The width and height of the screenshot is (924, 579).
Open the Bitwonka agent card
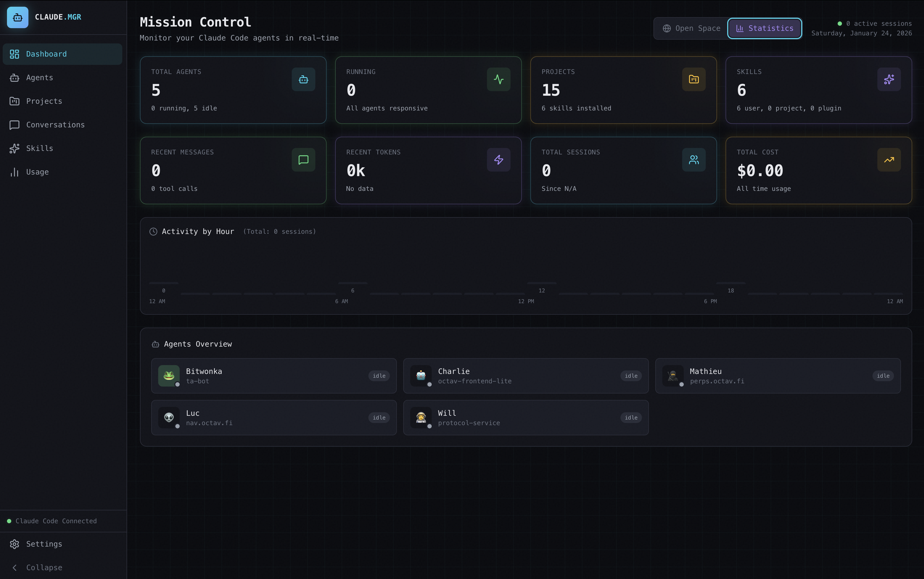click(x=273, y=376)
